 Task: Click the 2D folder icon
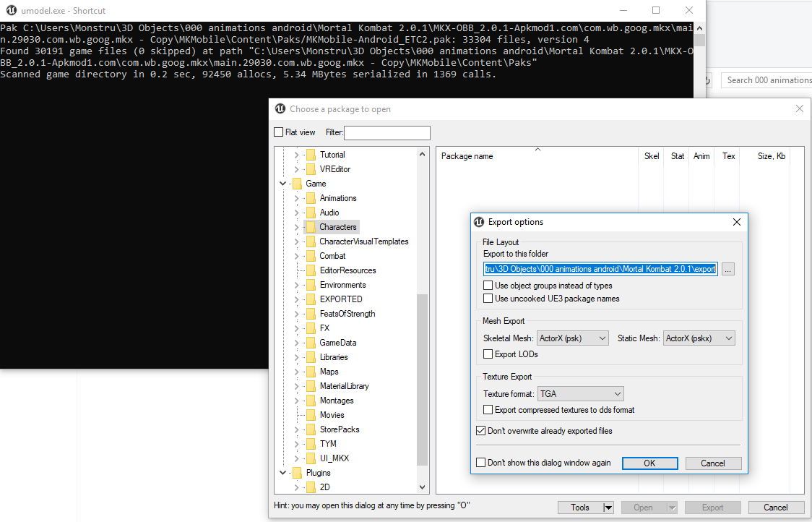click(x=311, y=487)
